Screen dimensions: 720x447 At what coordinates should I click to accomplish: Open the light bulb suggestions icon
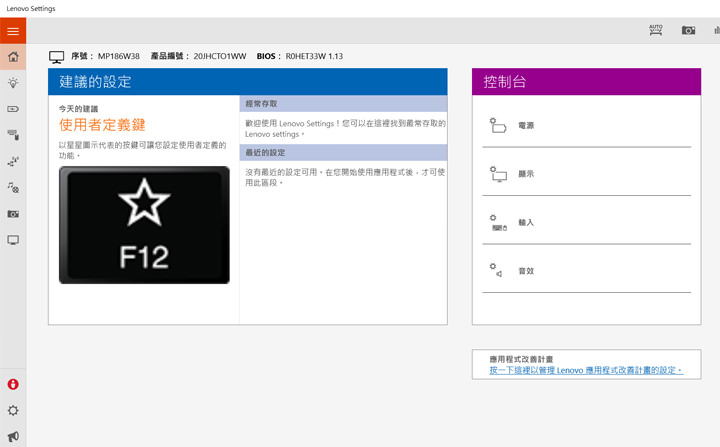point(13,83)
